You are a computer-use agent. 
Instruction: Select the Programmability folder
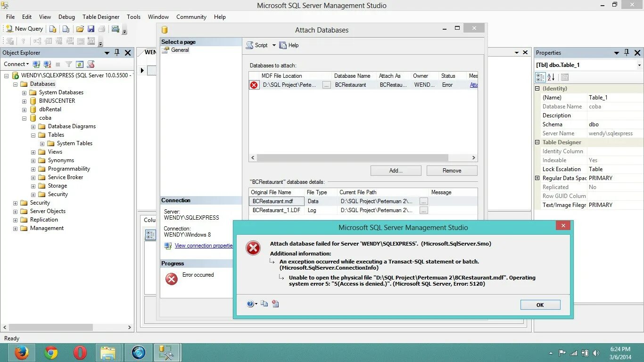[x=69, y=169]
